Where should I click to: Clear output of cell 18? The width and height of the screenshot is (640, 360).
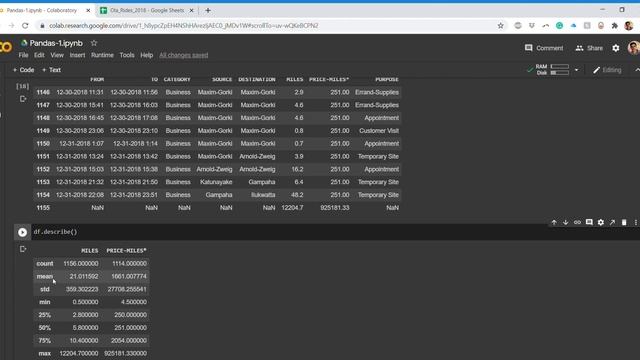(x=23, y=99)
